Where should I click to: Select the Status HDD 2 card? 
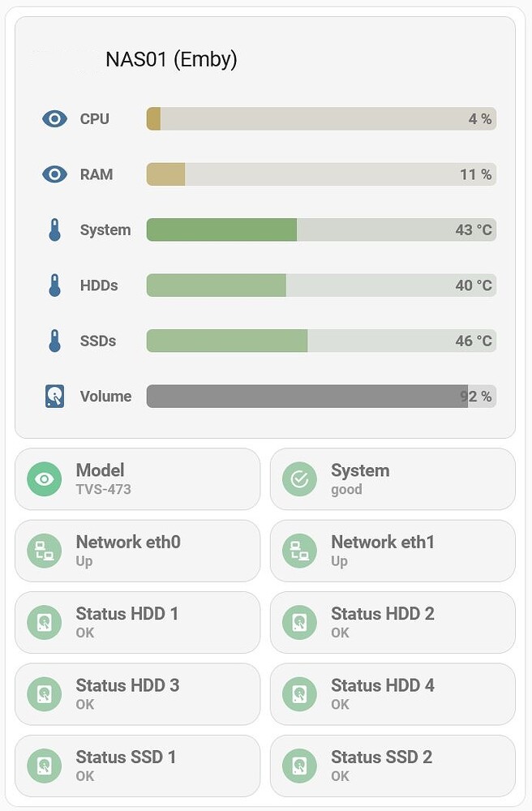coord(393,622)
